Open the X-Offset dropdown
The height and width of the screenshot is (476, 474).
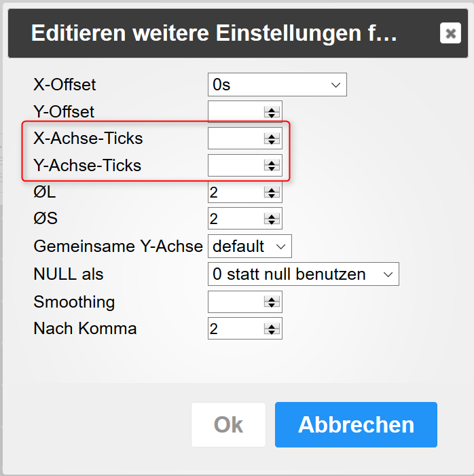point(277,85)
